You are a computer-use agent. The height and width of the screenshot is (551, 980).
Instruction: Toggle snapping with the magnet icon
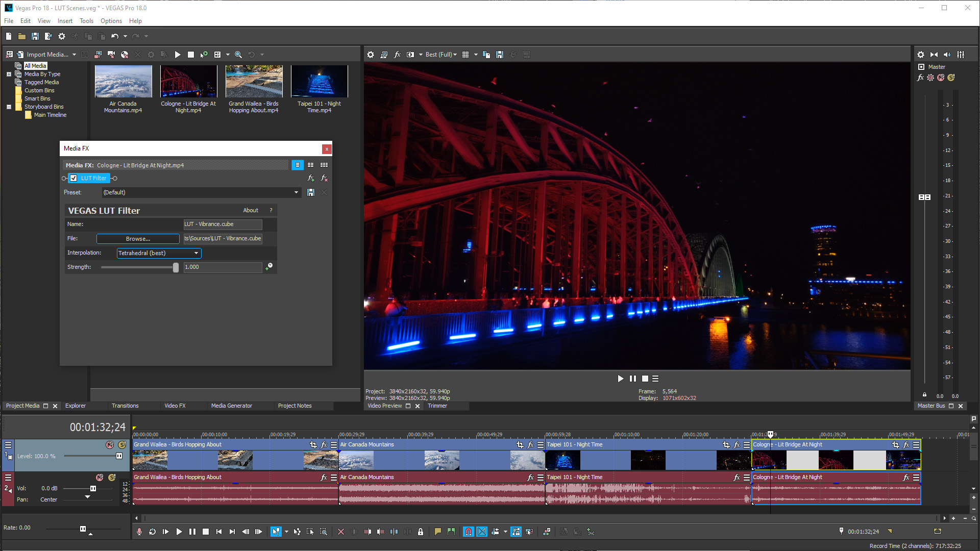[469, 532]
